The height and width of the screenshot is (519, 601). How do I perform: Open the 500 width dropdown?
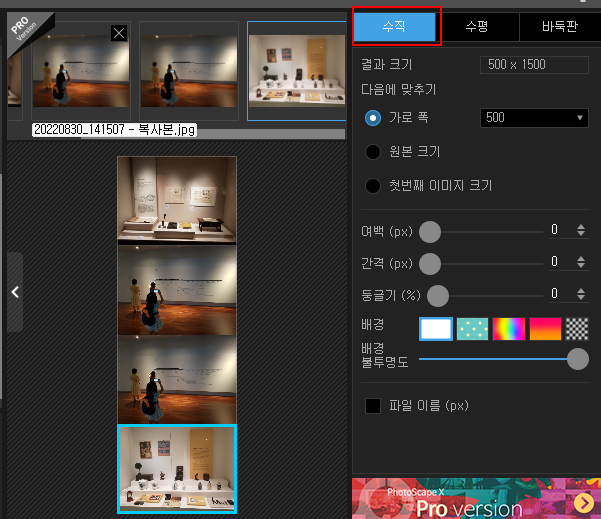tap(534, 118)
